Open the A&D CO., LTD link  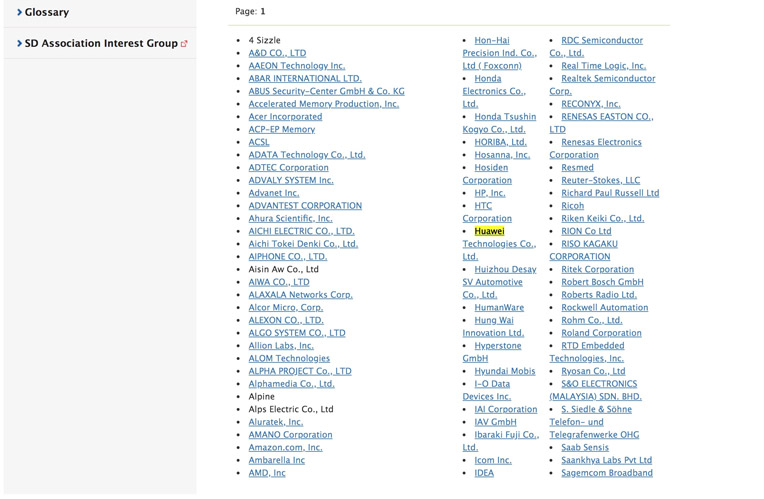click(x=277, y=53)
